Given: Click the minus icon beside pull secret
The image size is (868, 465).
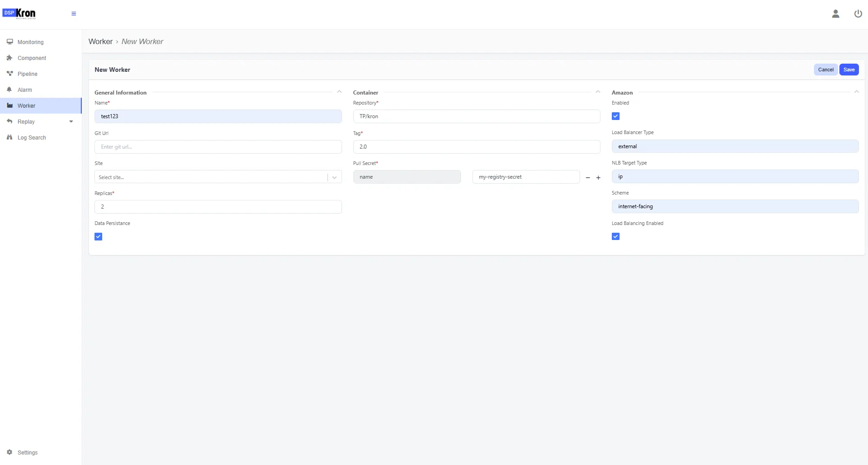Looking at the screenshot, I should click(x=588, y=178).
